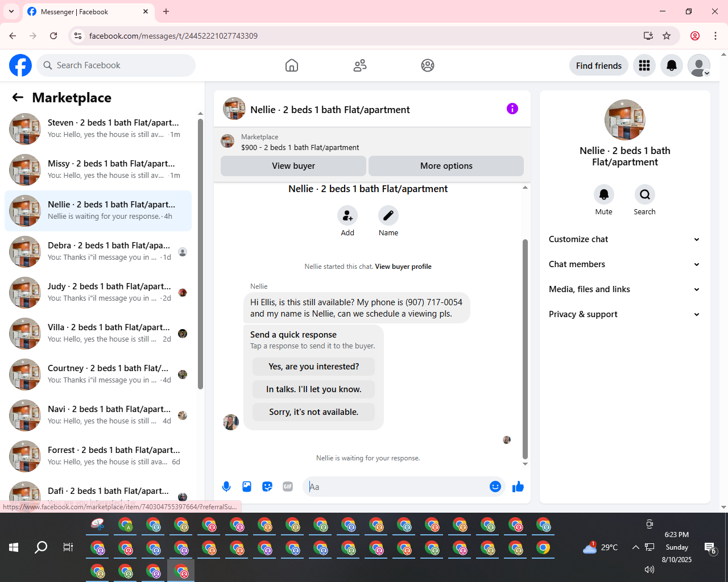This screenshot has height=582, width=728.
Task: Open the account profile avatar menu
Action: 699,66
